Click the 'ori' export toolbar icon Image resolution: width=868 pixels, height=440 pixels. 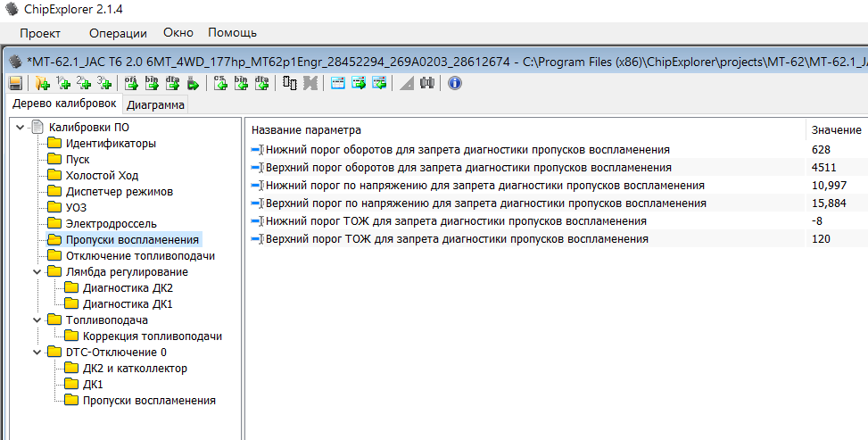click(130, 84)
